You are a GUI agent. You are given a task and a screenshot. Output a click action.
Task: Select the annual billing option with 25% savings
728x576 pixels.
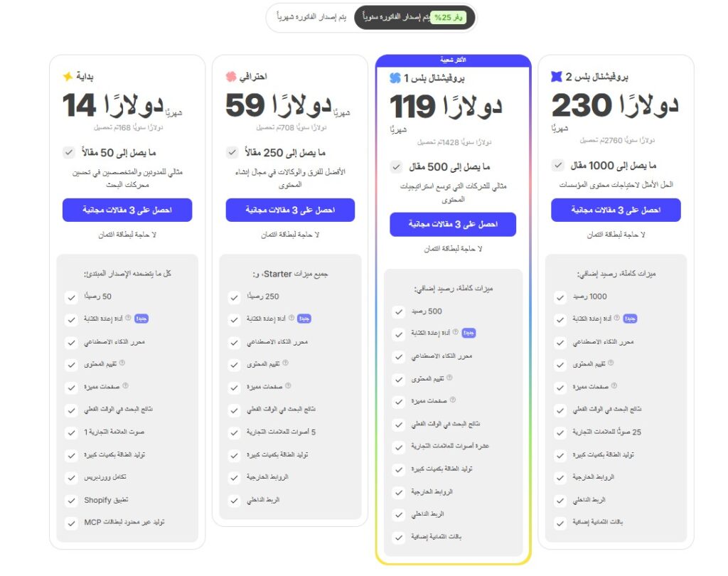point(414,18)
